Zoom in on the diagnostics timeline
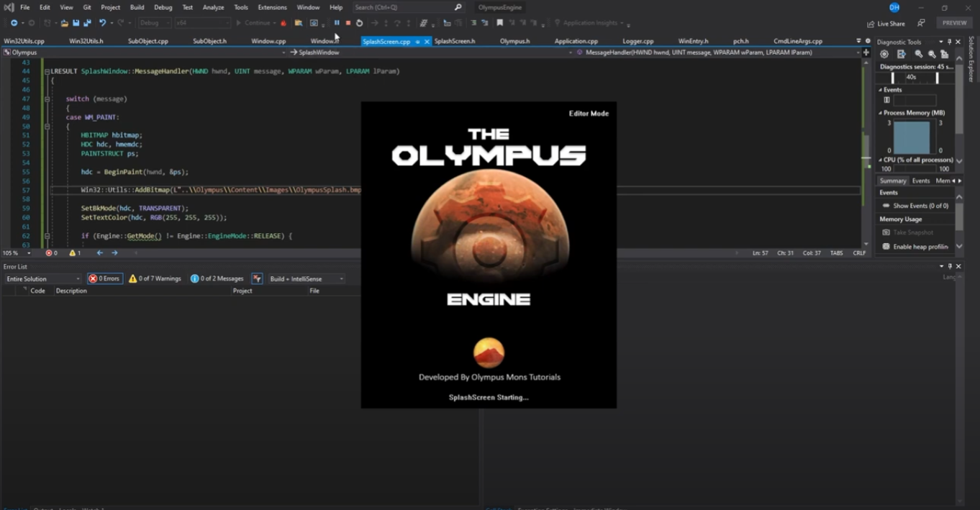 click(x=918, y=54)
